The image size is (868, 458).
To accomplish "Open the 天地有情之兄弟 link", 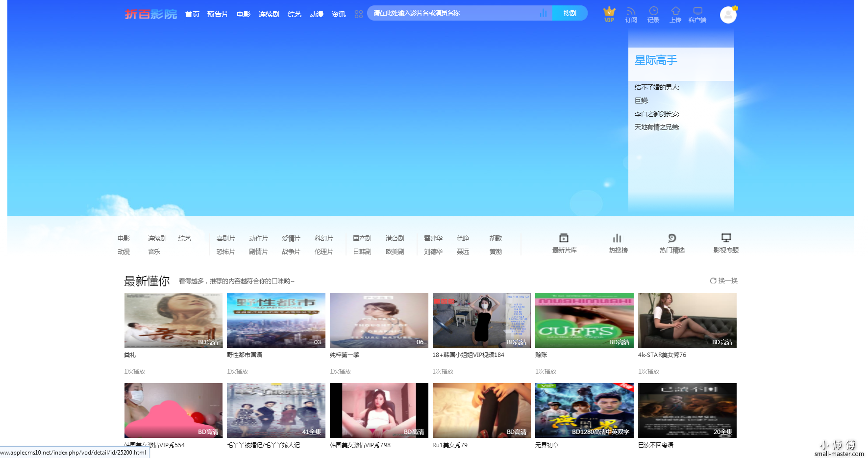I will click(x=657, y=127).
